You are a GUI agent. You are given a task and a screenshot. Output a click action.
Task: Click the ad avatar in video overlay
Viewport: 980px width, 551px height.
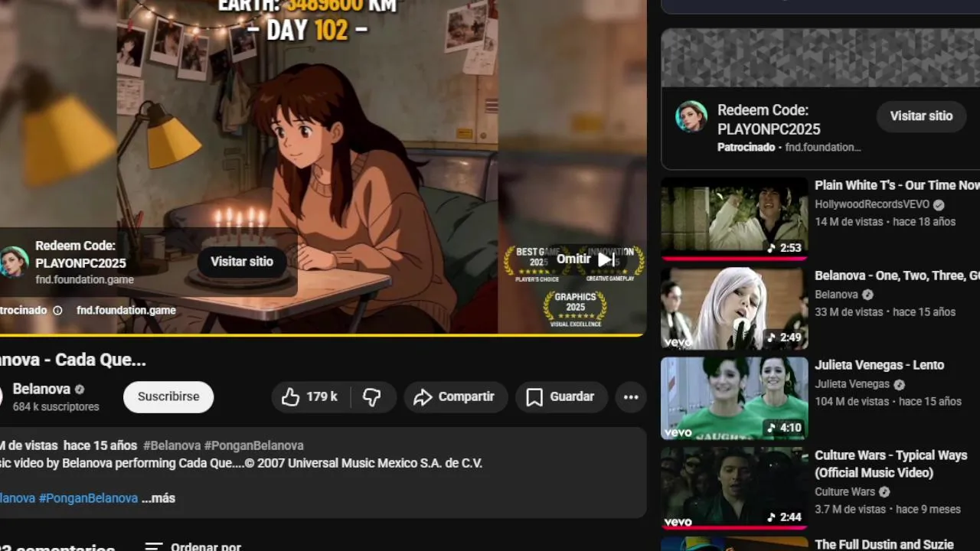click(14, 262)
